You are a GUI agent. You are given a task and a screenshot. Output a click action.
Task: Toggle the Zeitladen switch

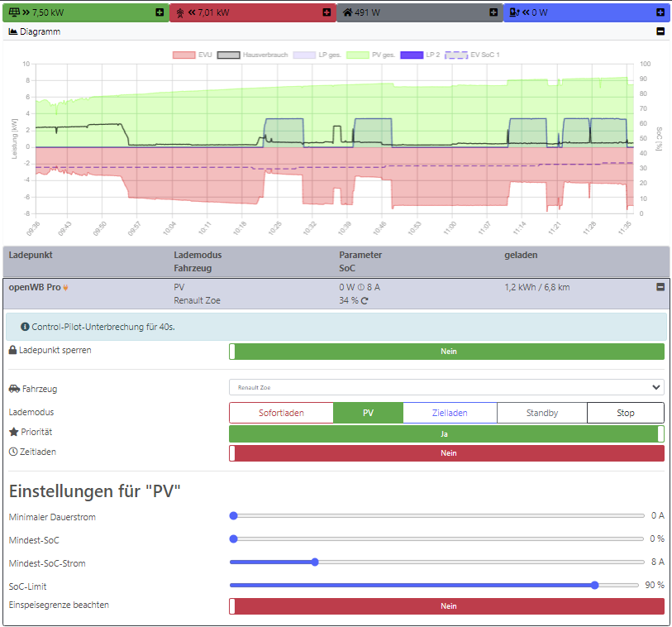click(446, 453)
